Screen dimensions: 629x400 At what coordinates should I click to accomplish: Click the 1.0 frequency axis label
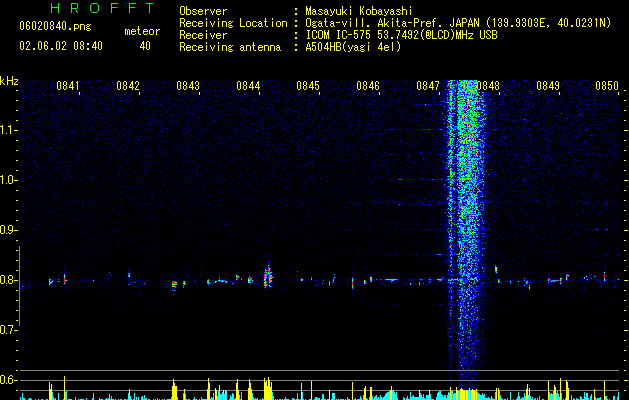pyautogui.click(x=8, y=180)
